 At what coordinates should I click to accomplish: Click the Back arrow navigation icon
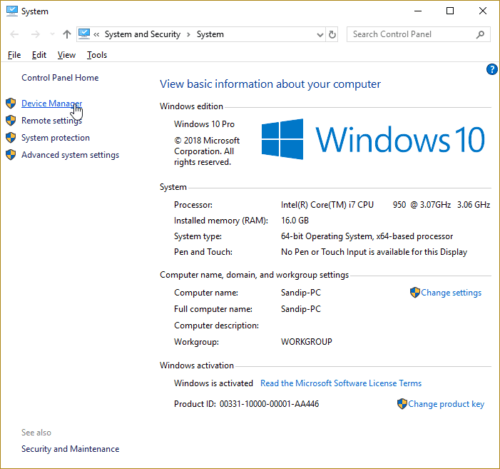pyautogui.click(x=14, y=34)
